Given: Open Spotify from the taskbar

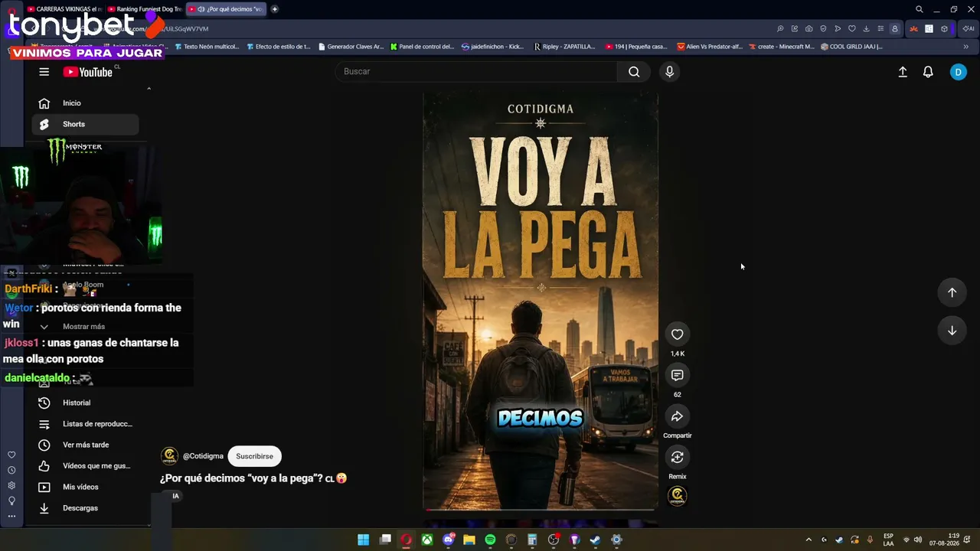Looking at the screenshot, I should pos(490,540).
